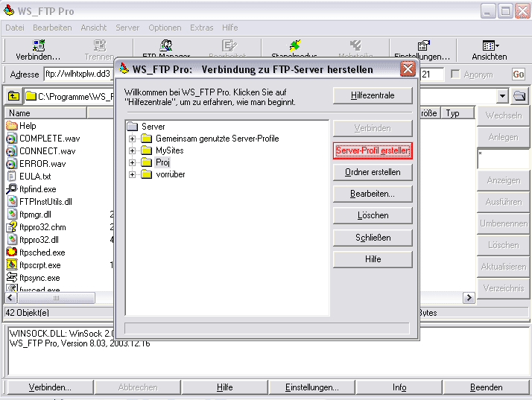
Task: Select the ftpscrpt.exe file icon
Action: click(x=12, y=264)
